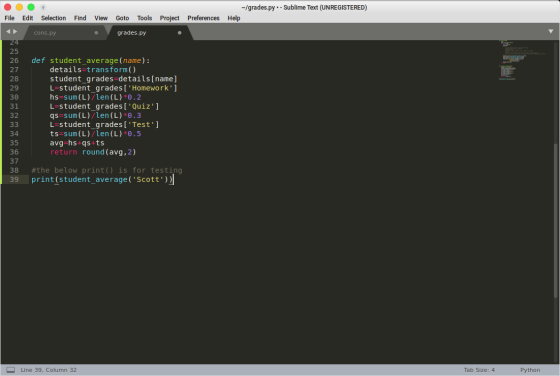Go to next tab with right arrow
This screenshot has height=376, width=560.
click(15, 32)
